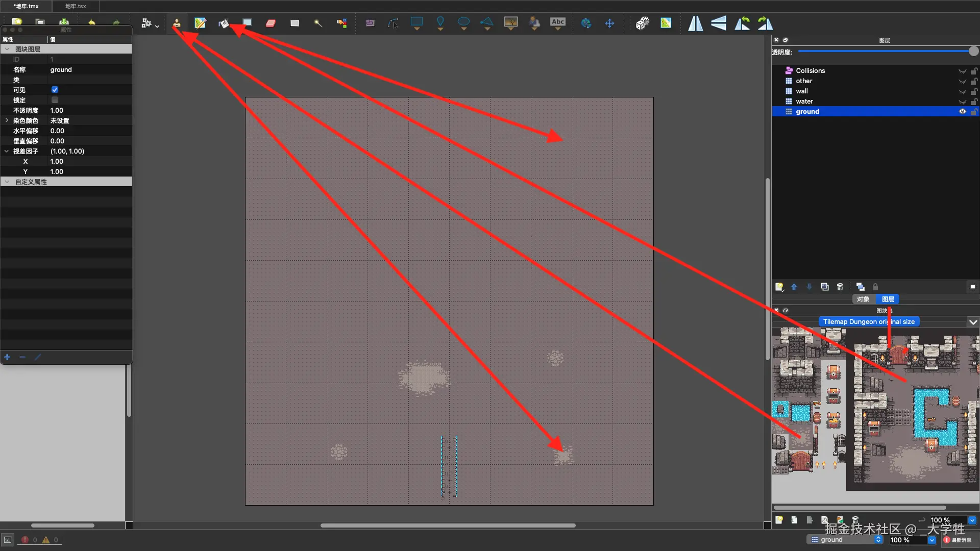
Task: Select the Stamp Brush tool
Action: point(177,23)
